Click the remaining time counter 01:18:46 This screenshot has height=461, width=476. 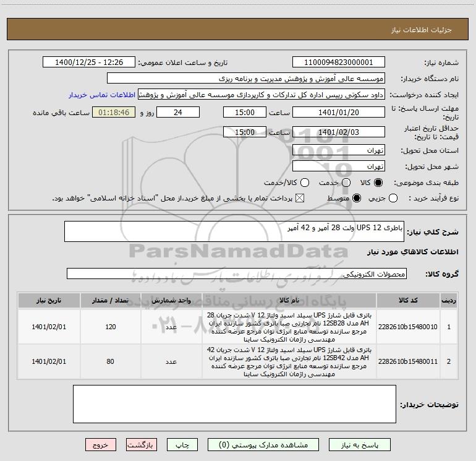coord(114,112)
